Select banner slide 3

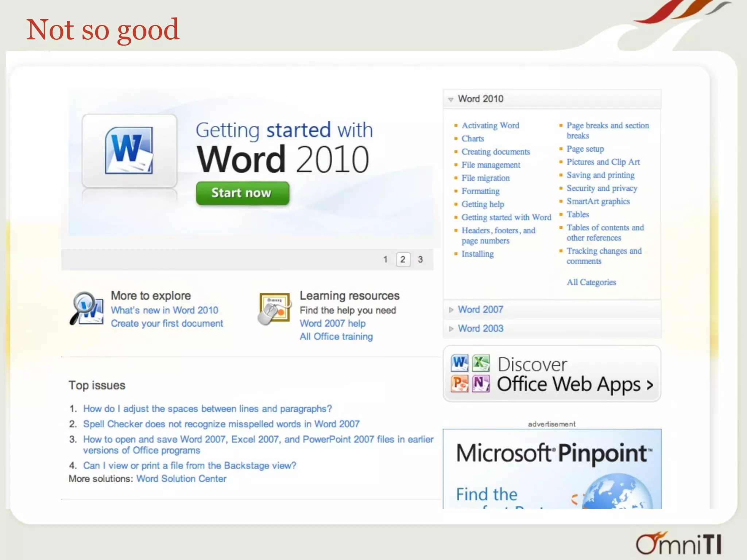[420, 259]
